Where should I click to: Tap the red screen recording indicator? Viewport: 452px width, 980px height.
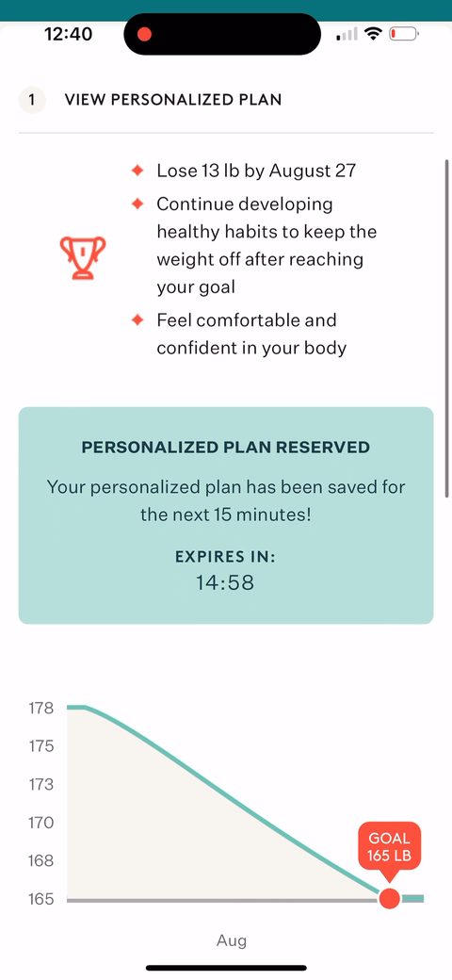point(144,34)
